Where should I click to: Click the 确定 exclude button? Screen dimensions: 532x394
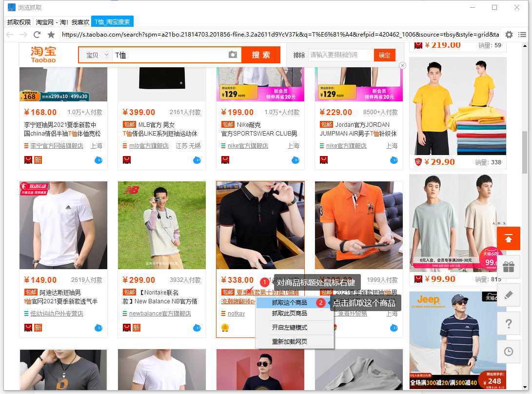click(384, 55)
